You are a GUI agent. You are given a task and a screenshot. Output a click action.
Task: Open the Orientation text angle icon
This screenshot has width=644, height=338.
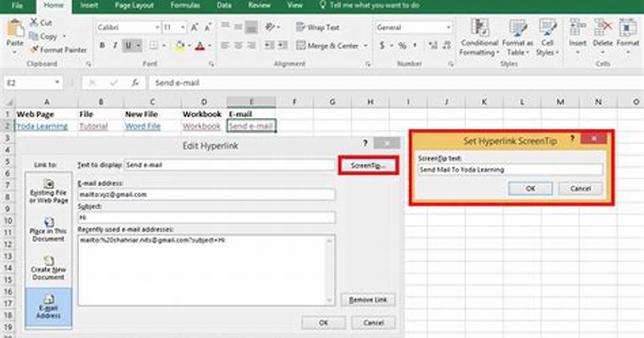[270, 27]
